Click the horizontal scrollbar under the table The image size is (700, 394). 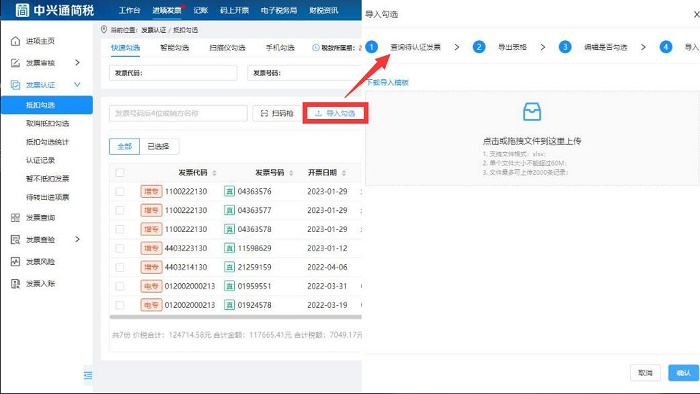point(235,317)
